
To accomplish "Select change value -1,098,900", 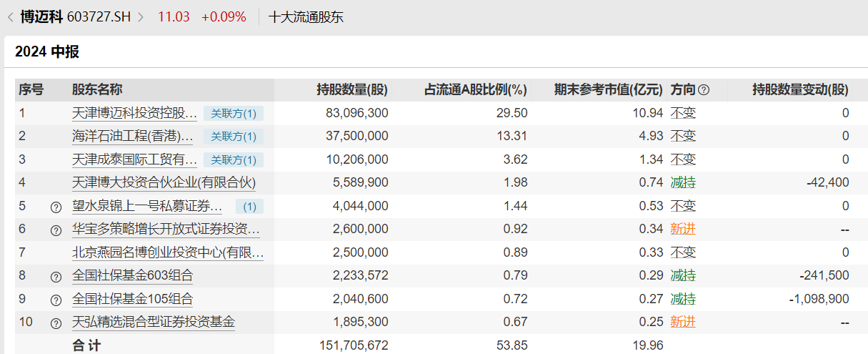I will [x=819, y=300].
